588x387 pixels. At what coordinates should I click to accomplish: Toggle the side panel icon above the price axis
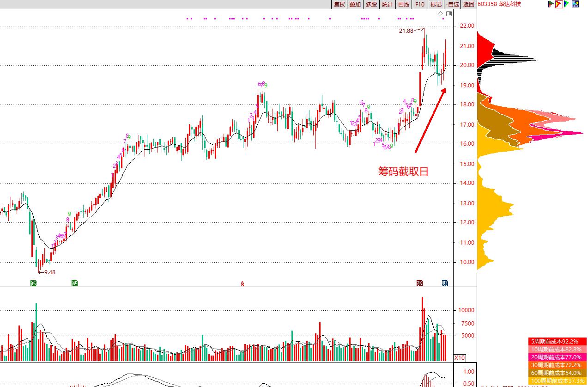(x=449, y=14)
